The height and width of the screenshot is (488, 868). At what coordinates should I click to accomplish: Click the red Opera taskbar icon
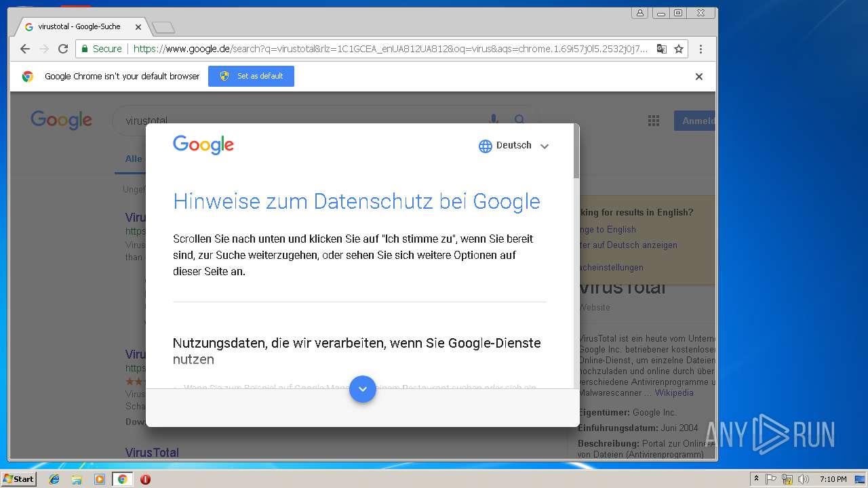click(x=145, y=479)
